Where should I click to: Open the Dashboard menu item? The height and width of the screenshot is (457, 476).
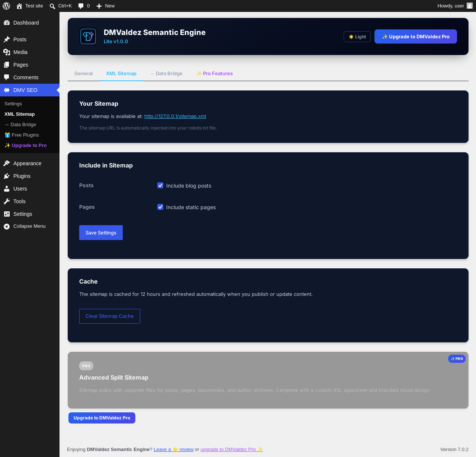[x=30, y=23]
